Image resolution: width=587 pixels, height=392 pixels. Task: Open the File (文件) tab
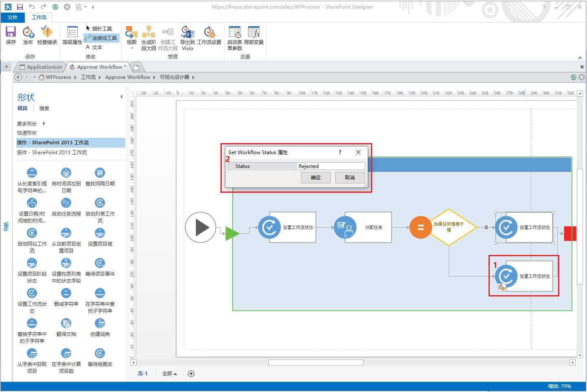click(13, 17)
